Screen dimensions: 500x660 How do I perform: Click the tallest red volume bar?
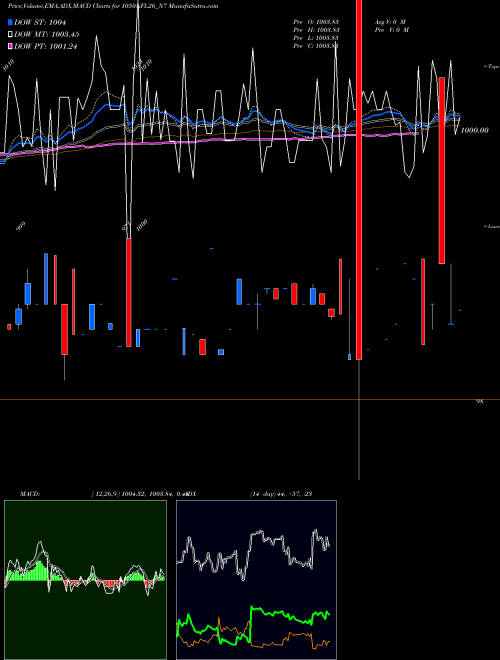tap(359, 180)
